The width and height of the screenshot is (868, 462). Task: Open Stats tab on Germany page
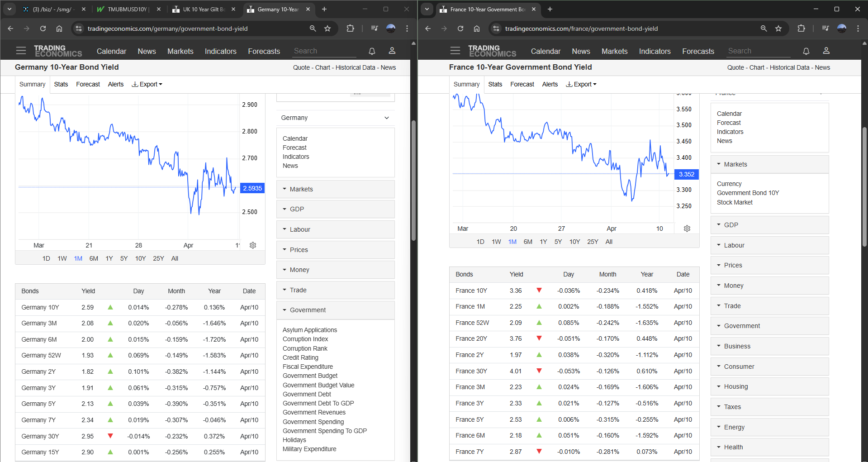[61, 84]
